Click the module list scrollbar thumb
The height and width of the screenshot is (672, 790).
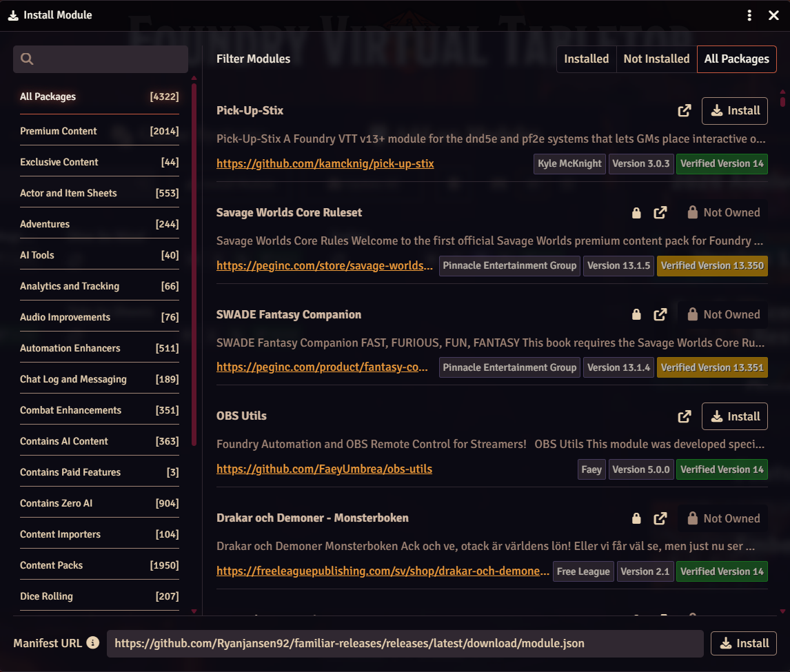(x=782, y=101)
